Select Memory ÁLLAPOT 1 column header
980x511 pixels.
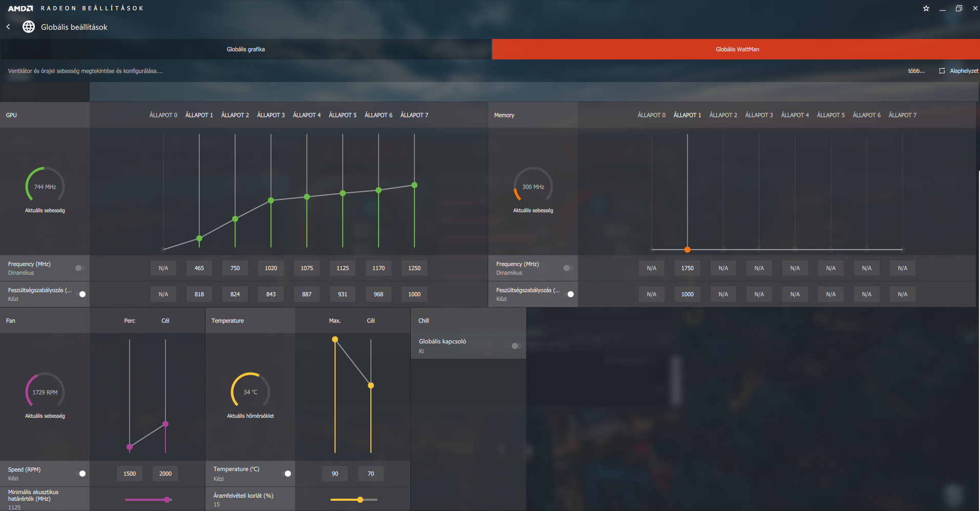687,115
